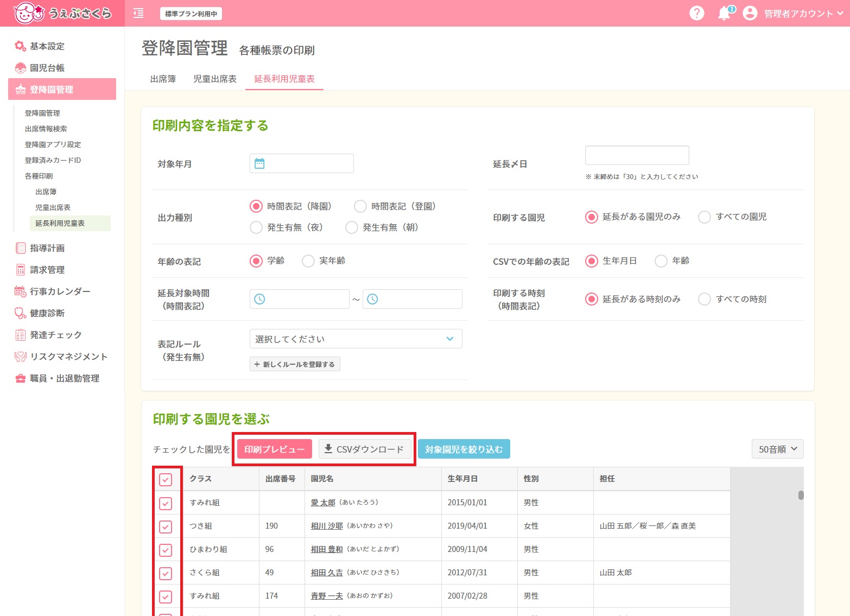Click 新しくルールを登録する button
The width and height of the screenshot is (850, 616).
point(295,364)
